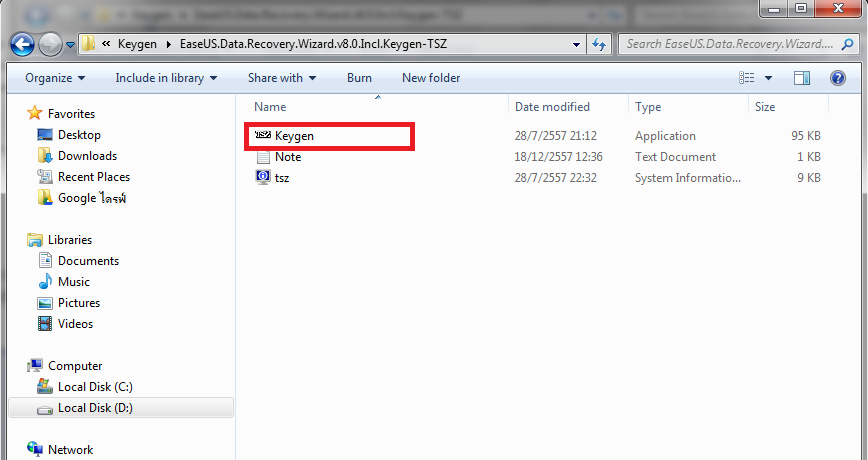868x460 pixels.
Task: Open the Google ไดรฟ์ favorite
Action: tap(92, 198)
